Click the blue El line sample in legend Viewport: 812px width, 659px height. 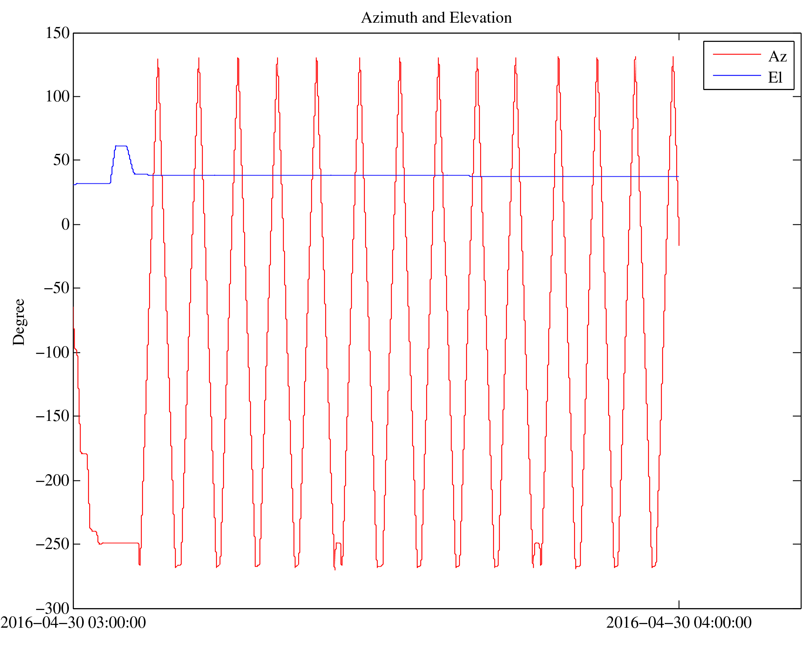point(736,75)
